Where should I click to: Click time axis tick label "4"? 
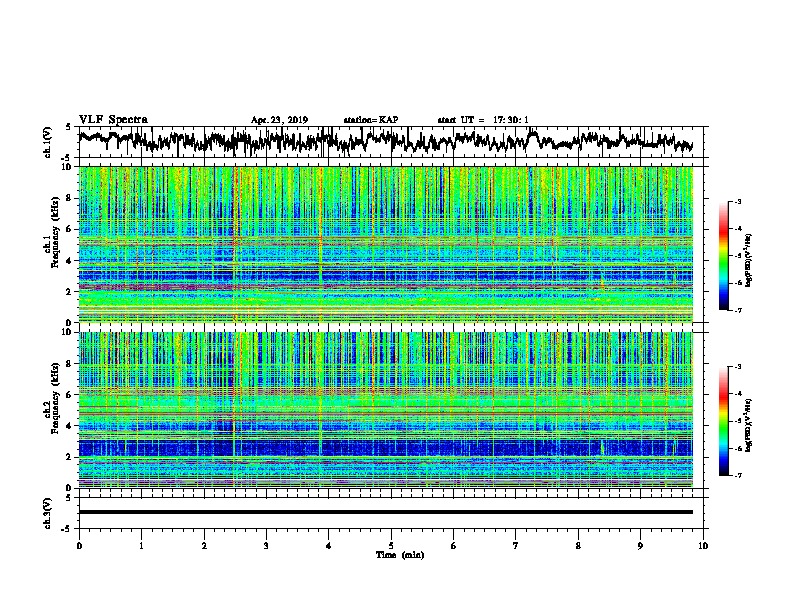point(329,546)
